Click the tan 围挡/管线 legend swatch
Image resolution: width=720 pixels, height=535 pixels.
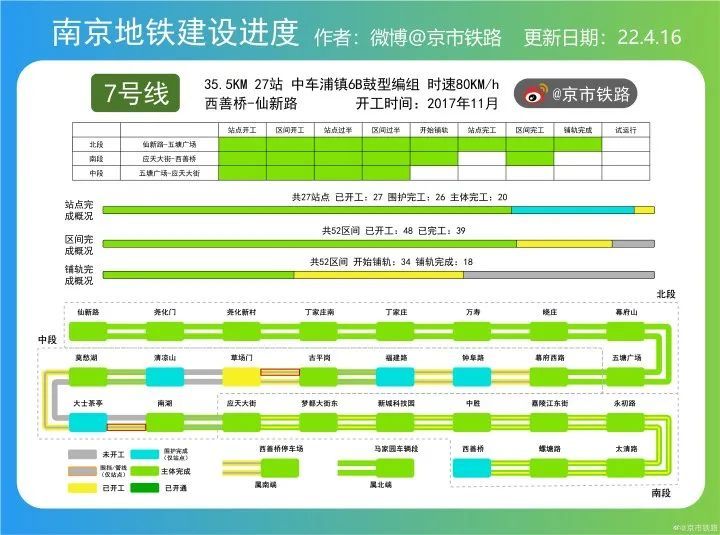click(x=82, y=471)
